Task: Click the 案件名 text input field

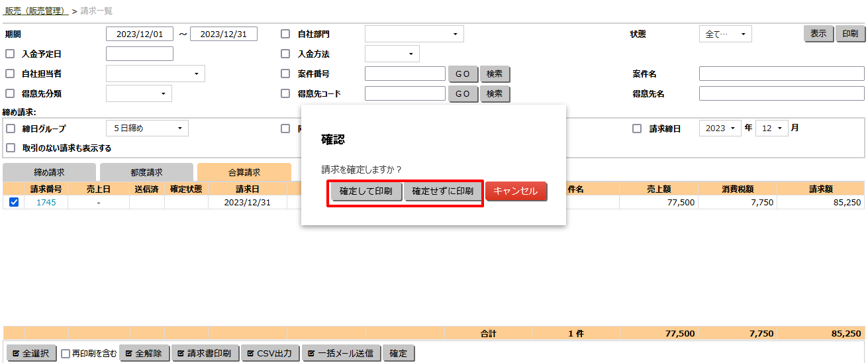Action: (781, 74)
